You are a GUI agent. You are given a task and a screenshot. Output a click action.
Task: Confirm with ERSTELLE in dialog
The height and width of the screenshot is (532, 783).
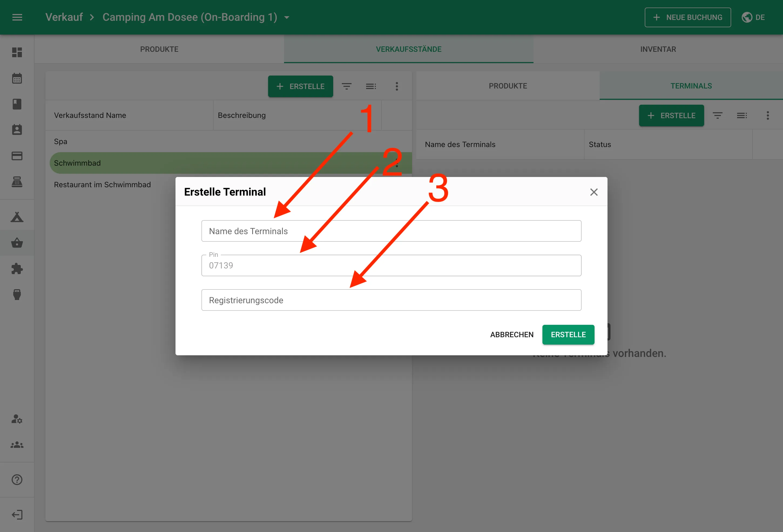(568, 335)
